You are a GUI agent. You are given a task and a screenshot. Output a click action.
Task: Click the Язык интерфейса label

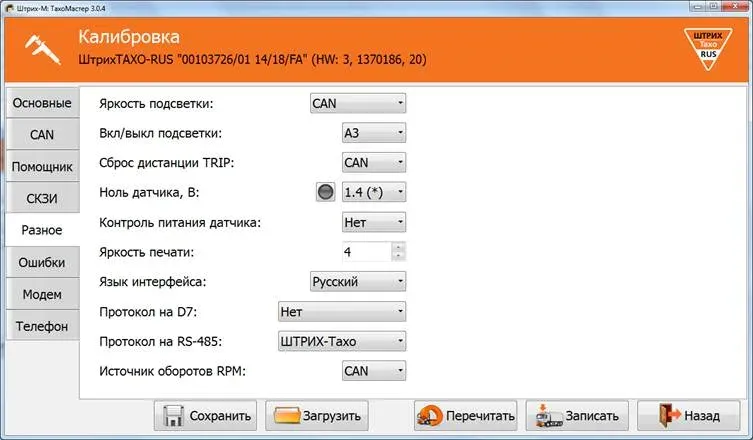[x=153, y=282]
